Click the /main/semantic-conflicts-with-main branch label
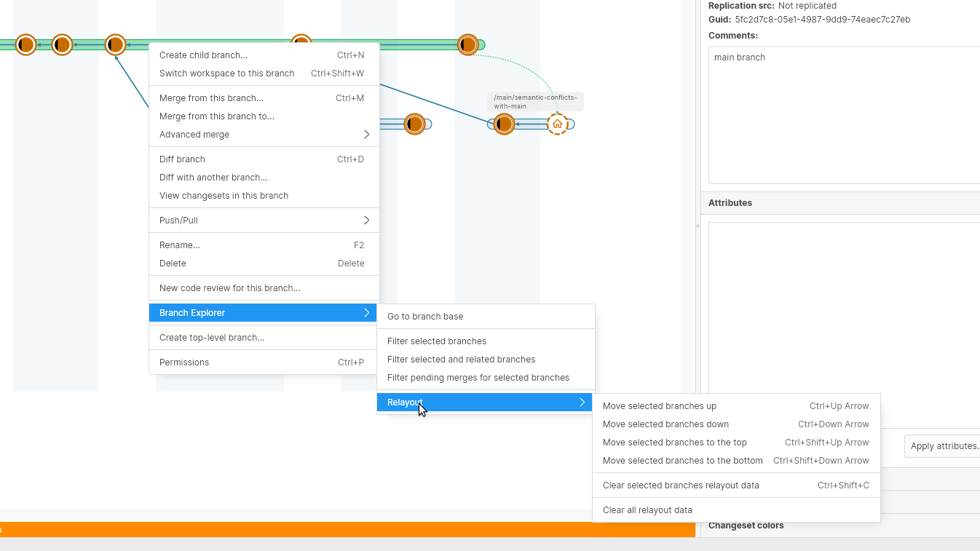 click(x=535, y=101)
